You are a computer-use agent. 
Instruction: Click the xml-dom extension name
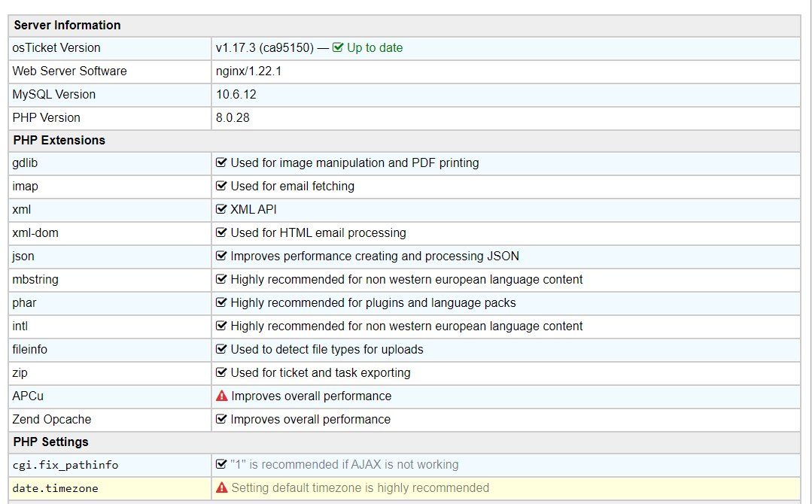[35, 233]
